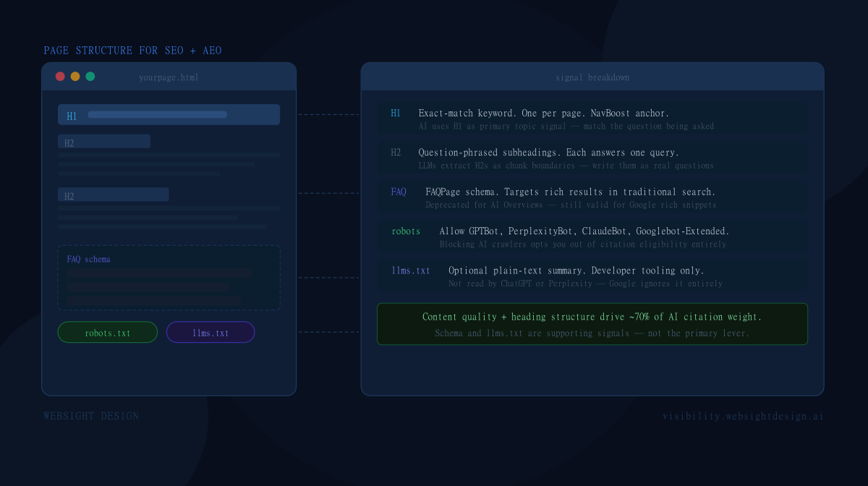Click the yourpage.html window title
868x486 pixels.
169,77
